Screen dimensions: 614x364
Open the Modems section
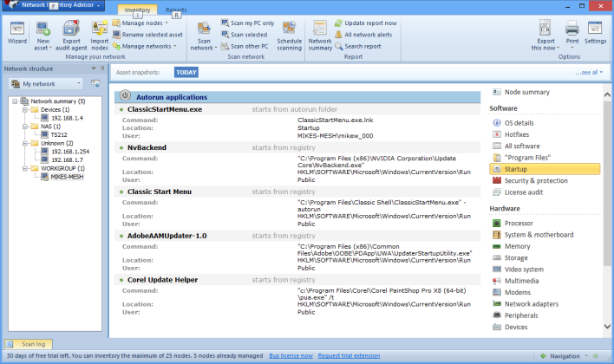tap(517, 292)
